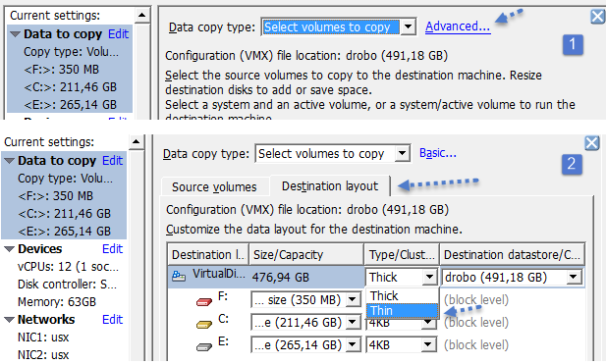This screenshot has height=364, width=606.
Task: Click the VirtualDisk icon in destination layout
Action: [178, 276]
